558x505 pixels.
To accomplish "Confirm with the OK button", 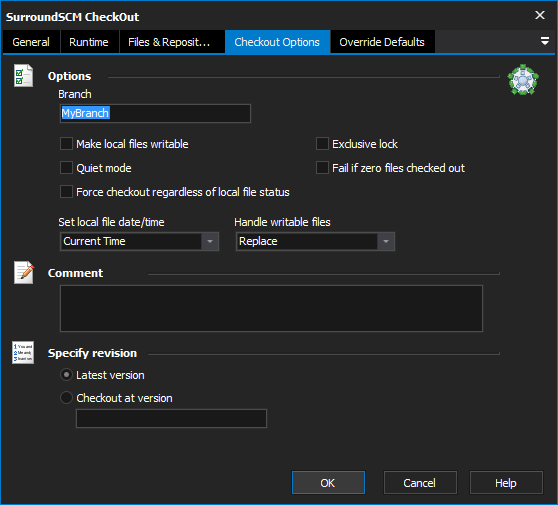I will point(328,483).
